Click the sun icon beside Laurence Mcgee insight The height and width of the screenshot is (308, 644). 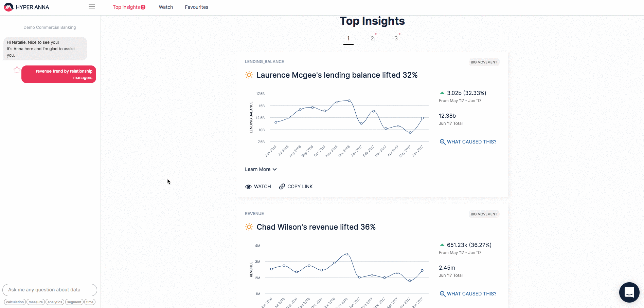pyautogui.click(x=249, y=75)
